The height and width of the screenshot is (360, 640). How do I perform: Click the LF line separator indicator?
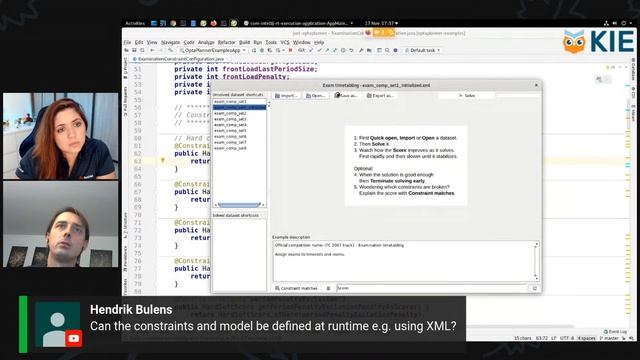point(553,338)
